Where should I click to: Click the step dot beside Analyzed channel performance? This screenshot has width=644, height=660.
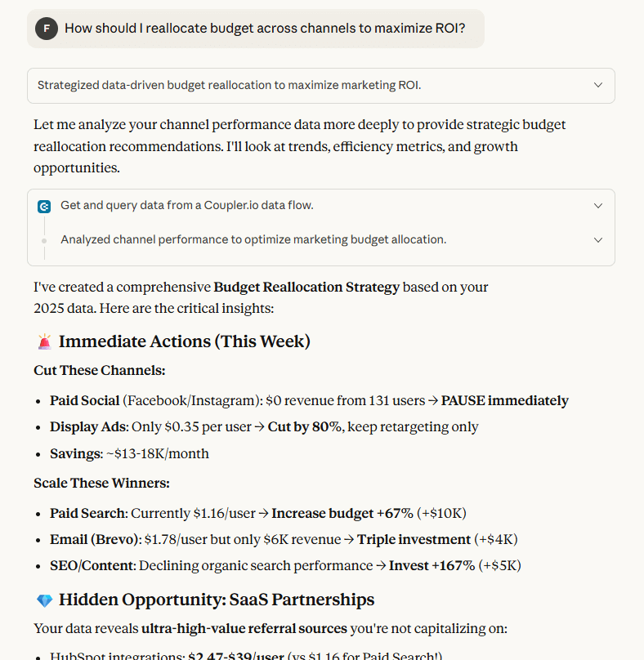[44, 240]
